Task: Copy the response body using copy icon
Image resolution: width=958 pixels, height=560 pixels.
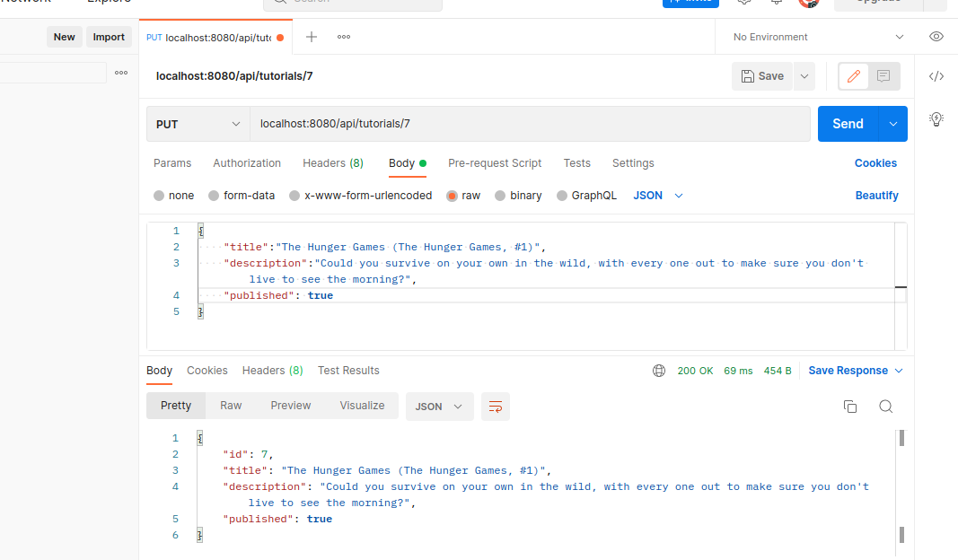Action: pyautogui.click(x=850, y=407)
